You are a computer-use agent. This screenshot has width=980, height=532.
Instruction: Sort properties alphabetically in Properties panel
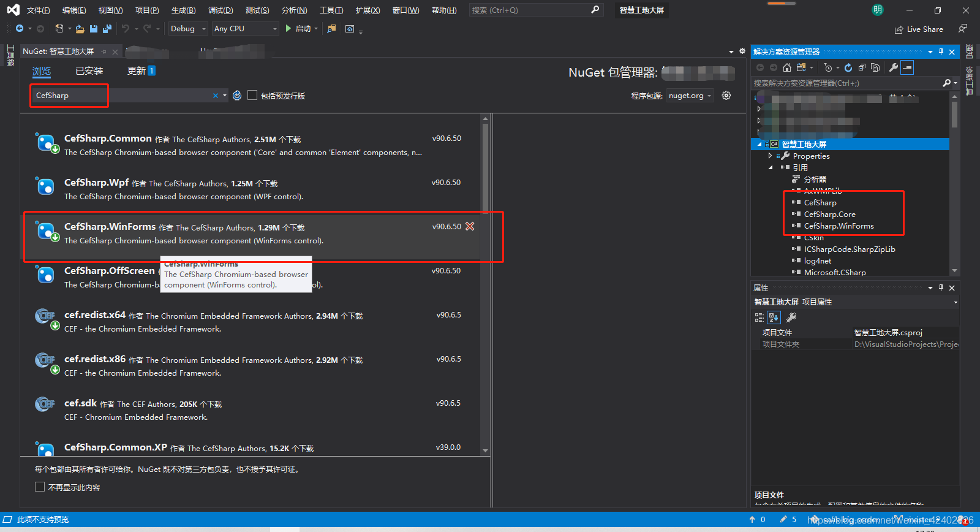(x=774, y=317)
